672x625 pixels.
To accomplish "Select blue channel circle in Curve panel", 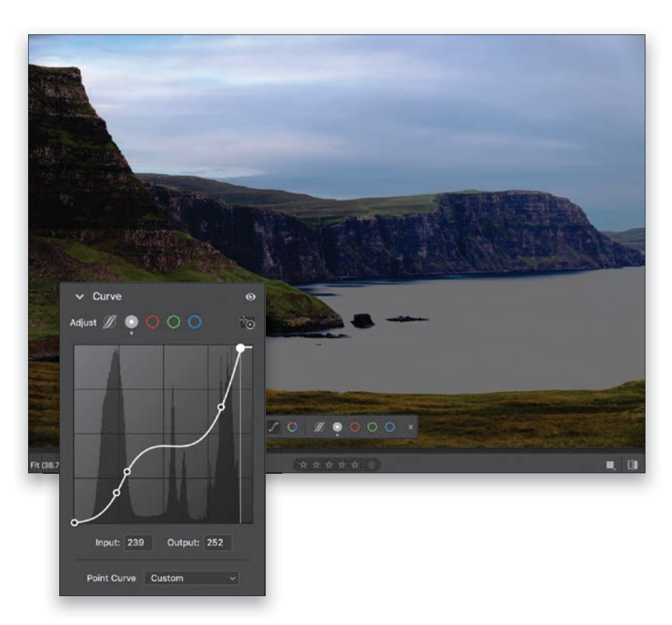I will click(x=194, y=322).
